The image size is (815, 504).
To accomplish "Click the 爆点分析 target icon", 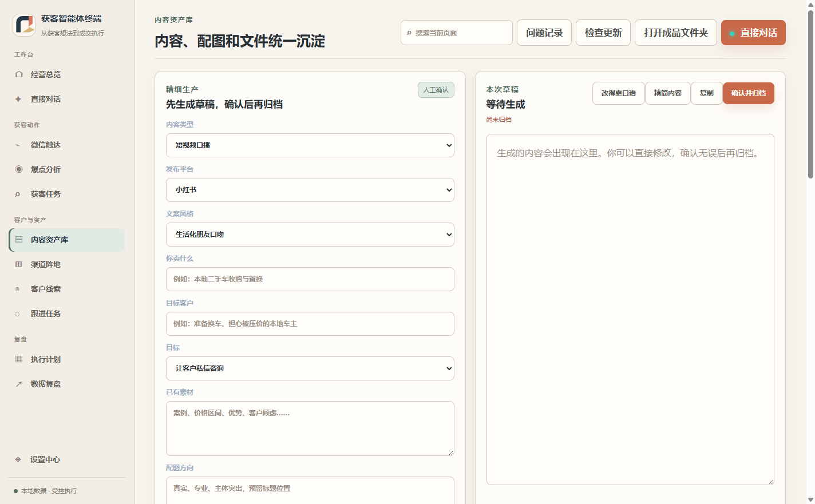I will pyautogui.click(x=19, y=169).
